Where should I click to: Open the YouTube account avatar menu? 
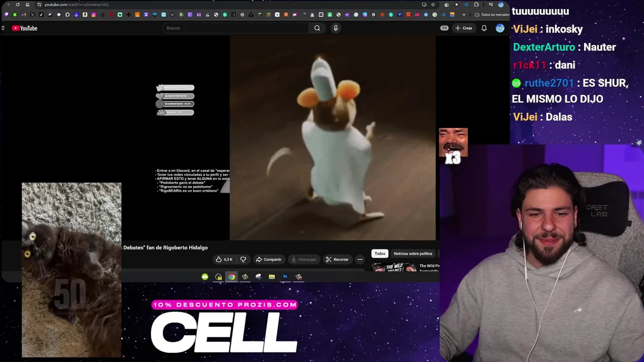pyautogui.click(x=500, y=28)
